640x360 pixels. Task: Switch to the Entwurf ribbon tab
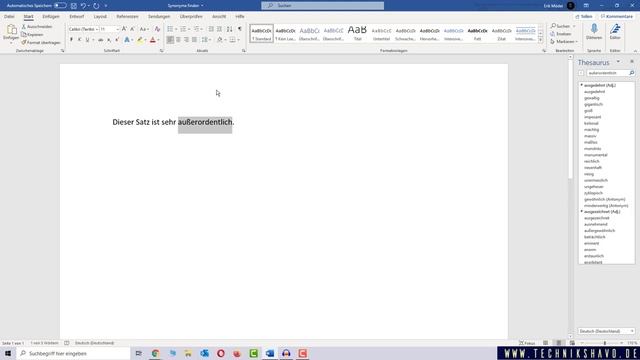[76, 16]
